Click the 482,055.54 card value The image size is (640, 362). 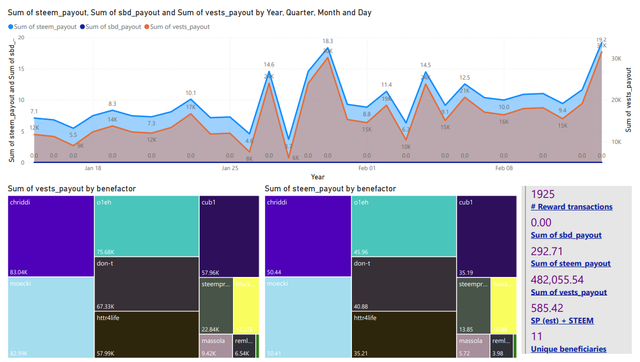click(x=557, y=280)
